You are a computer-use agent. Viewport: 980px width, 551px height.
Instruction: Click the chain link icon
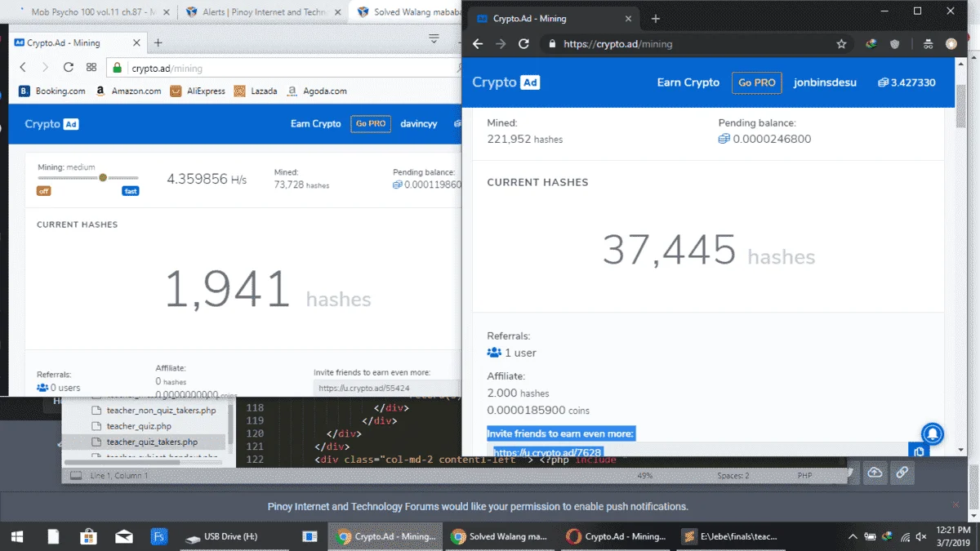[902, 473]
